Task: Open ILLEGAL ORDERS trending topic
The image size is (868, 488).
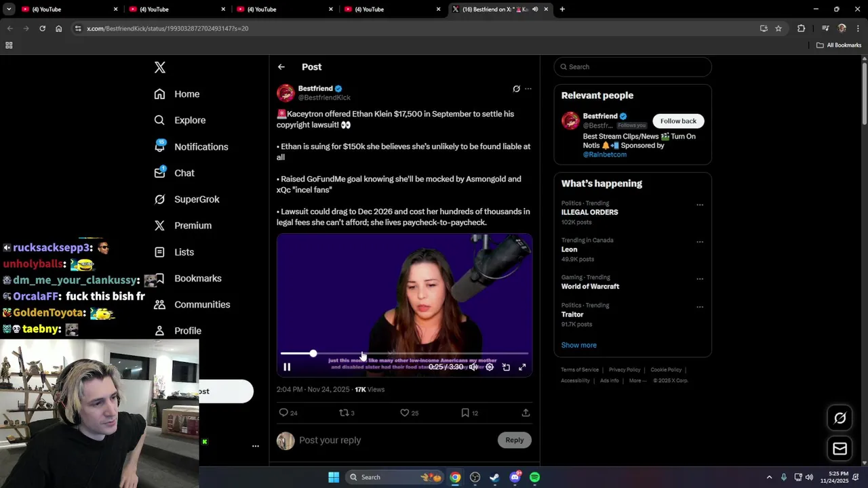Action: pos(589,212)
